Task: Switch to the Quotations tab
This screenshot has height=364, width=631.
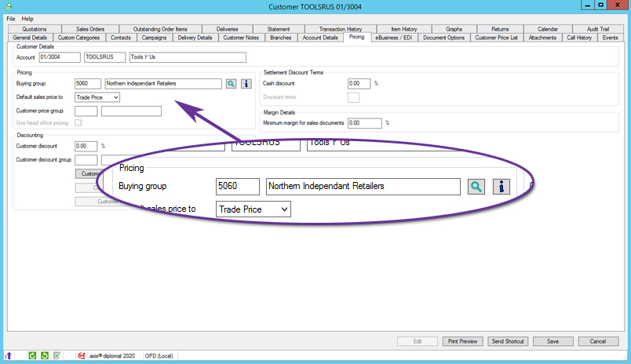Action: pos(35,29)
